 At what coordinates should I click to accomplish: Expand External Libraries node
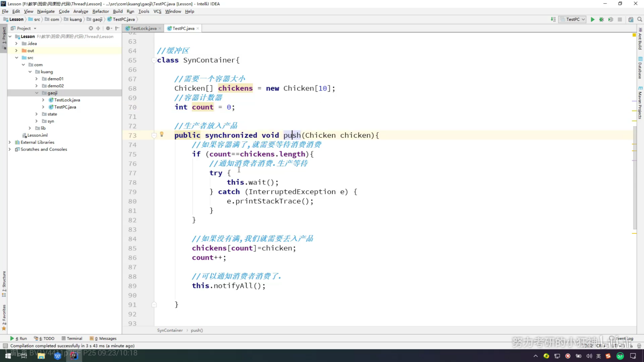10,142
